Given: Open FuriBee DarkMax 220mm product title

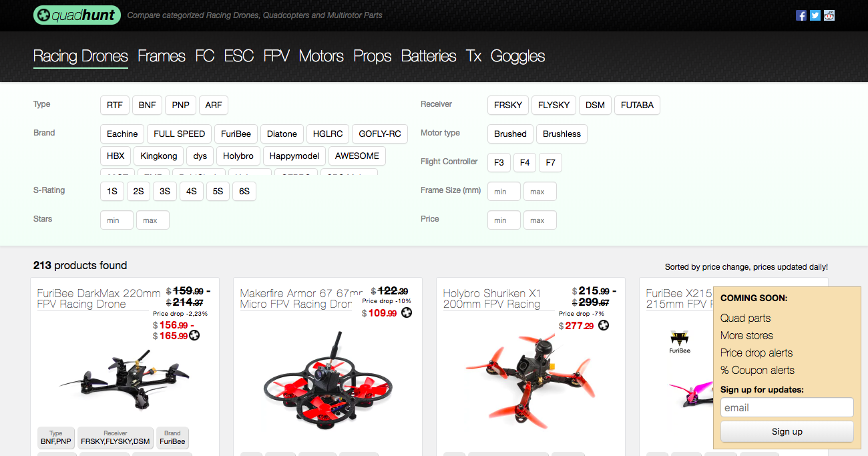Looking at the screenshot, I should click(x=99, y=298).
